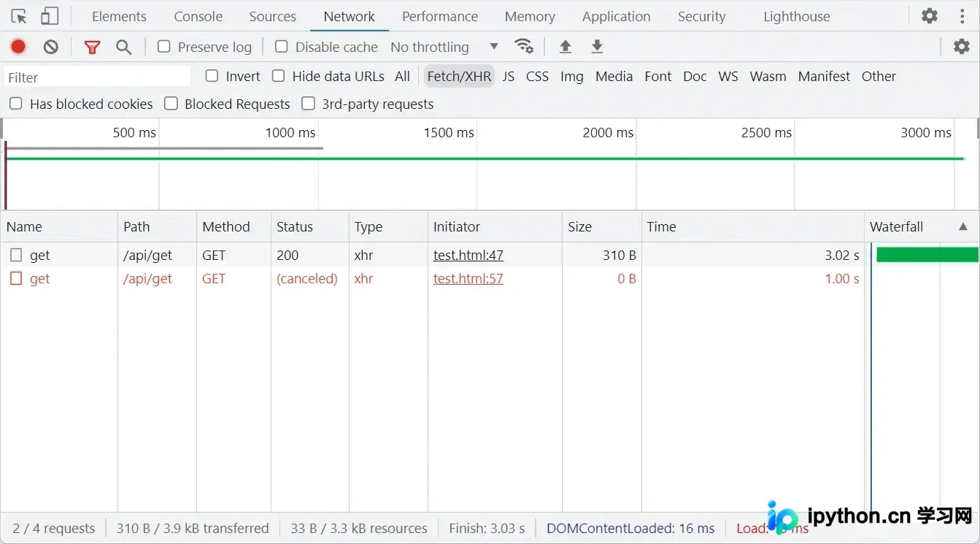
Task: Open network conditions wifi icon
Action: point(524,47)
